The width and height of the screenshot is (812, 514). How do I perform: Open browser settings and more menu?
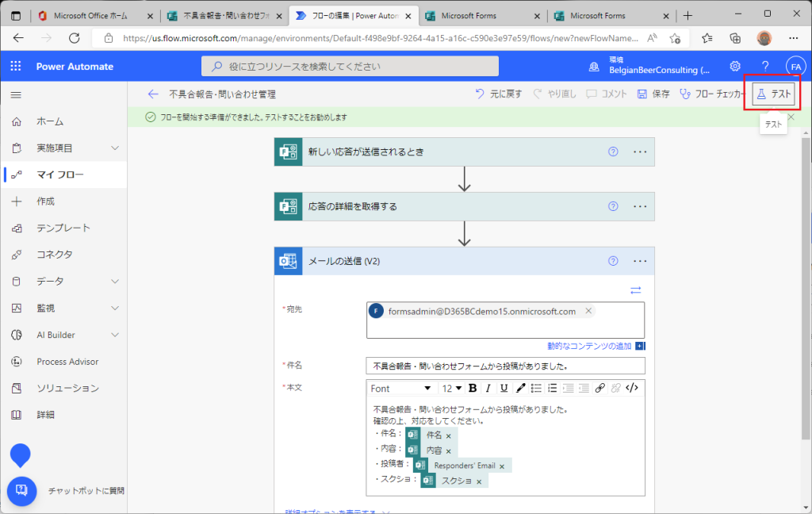coord(793,38)
